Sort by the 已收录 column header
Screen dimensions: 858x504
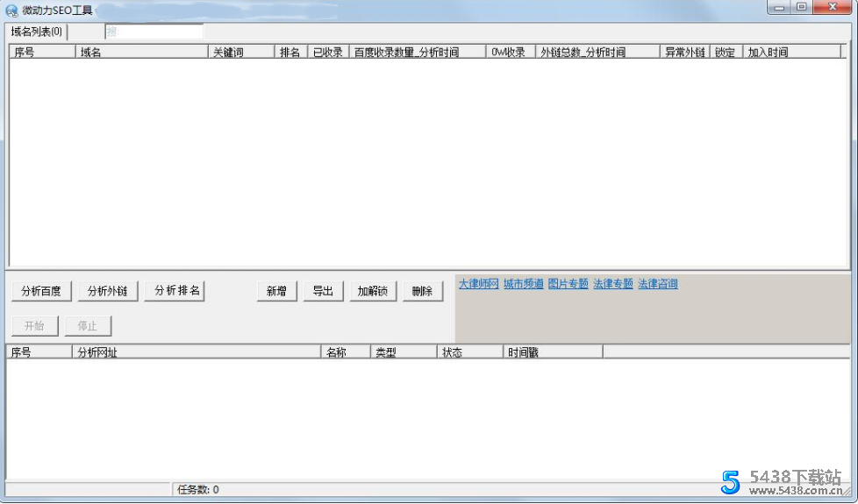[328, 52]
